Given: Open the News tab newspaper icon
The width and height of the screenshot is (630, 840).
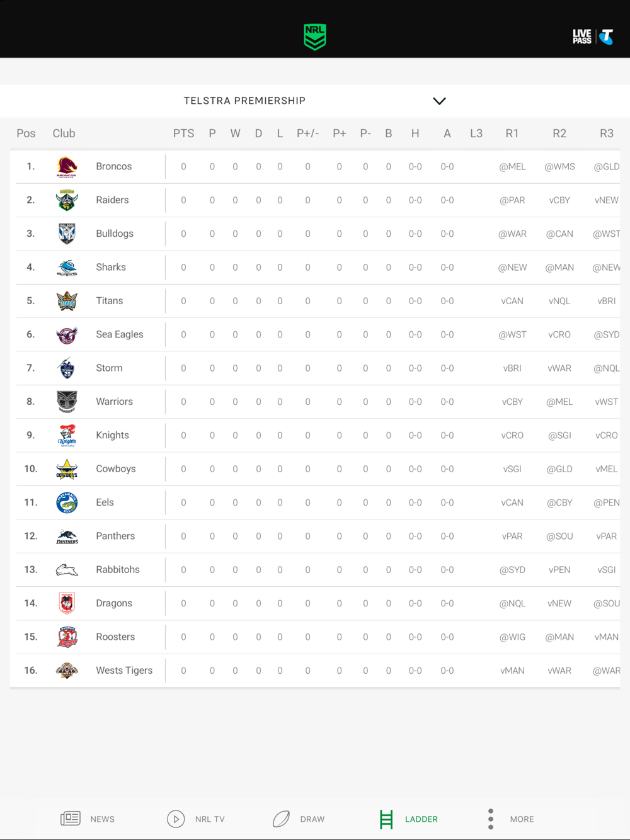Looking at the screenshot, I should click(70, 819).
